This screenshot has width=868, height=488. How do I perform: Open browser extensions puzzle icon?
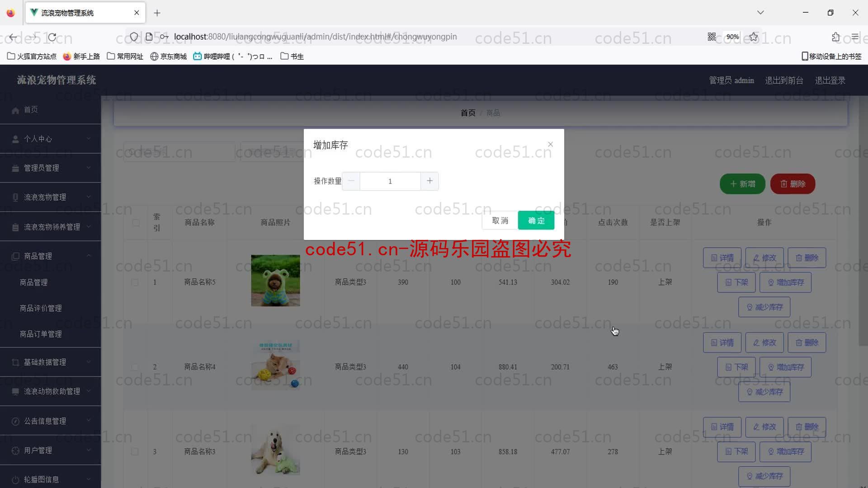[835, 37]
